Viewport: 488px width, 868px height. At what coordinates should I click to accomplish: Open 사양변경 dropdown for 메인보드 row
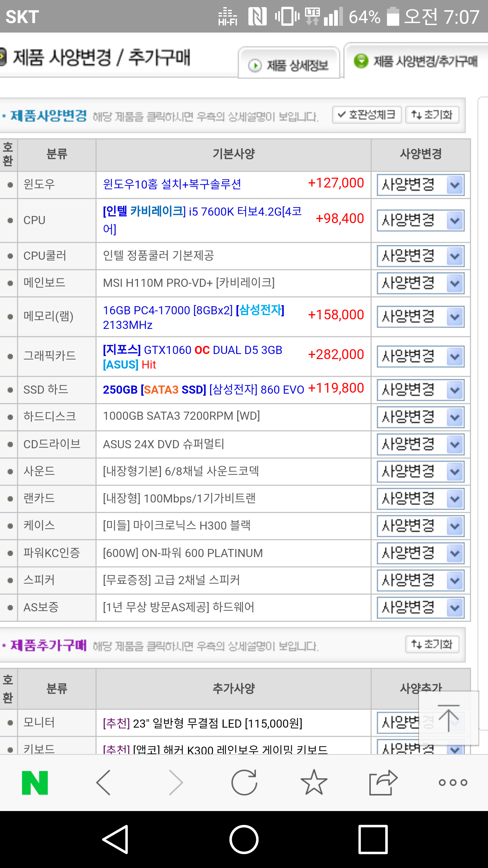point(421,283)
